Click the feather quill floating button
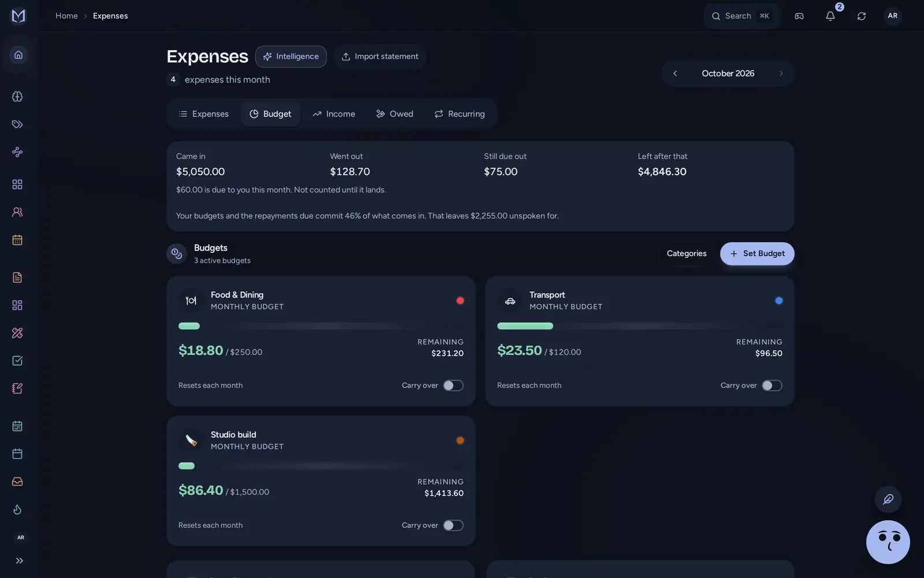 coord(888,499)
